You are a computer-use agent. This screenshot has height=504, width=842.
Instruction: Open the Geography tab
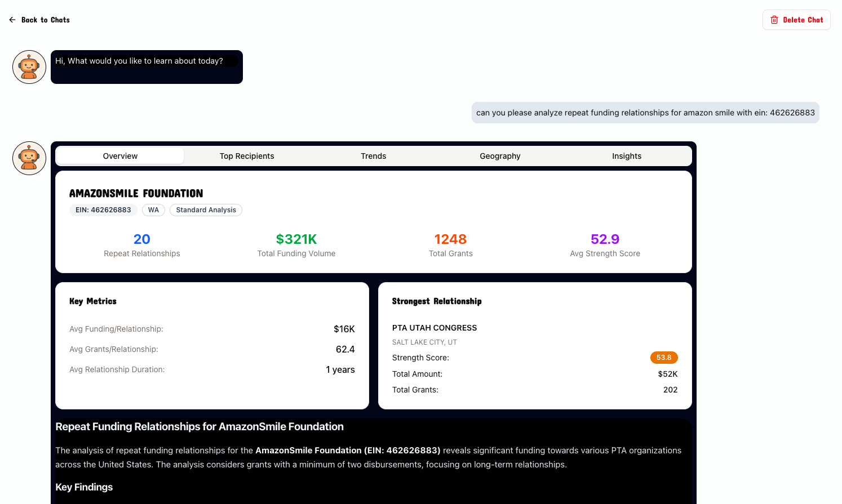click(500, 156)
